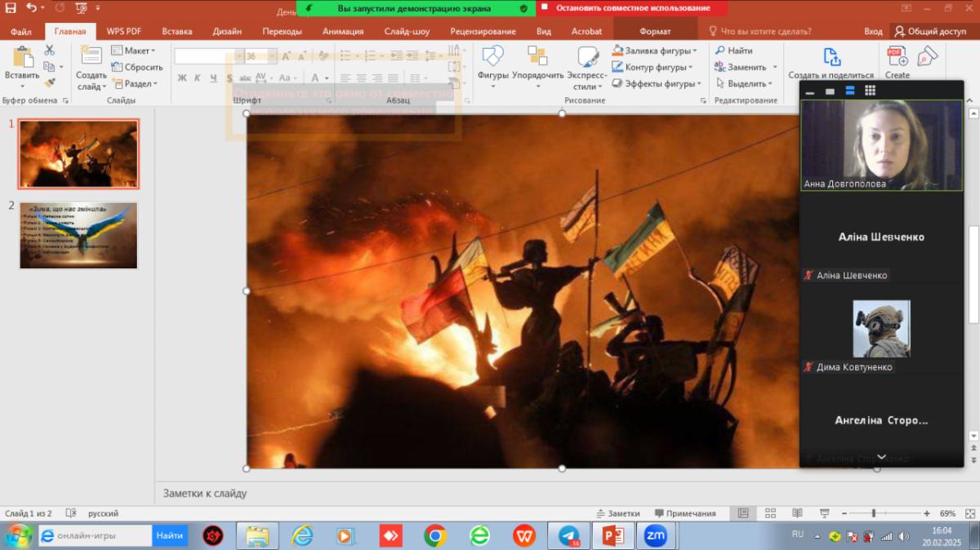Switch Zoom panel to gallery grid view
Screen dimensions: 980x550
(x=871, y=91)
